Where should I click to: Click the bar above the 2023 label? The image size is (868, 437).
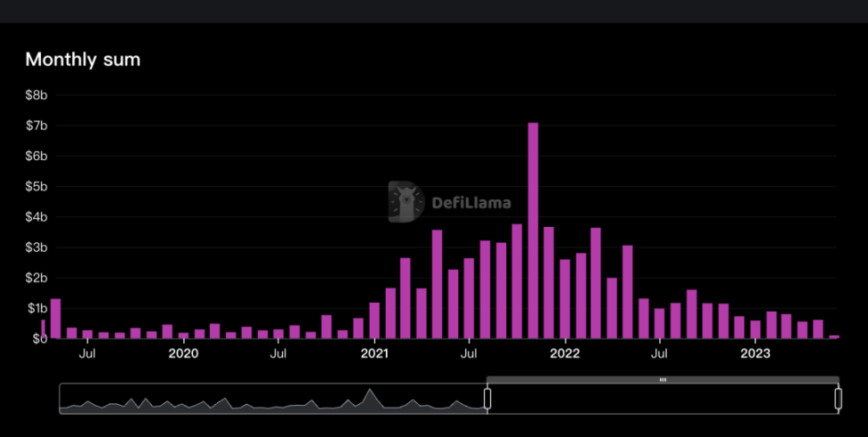coord(755,330)
